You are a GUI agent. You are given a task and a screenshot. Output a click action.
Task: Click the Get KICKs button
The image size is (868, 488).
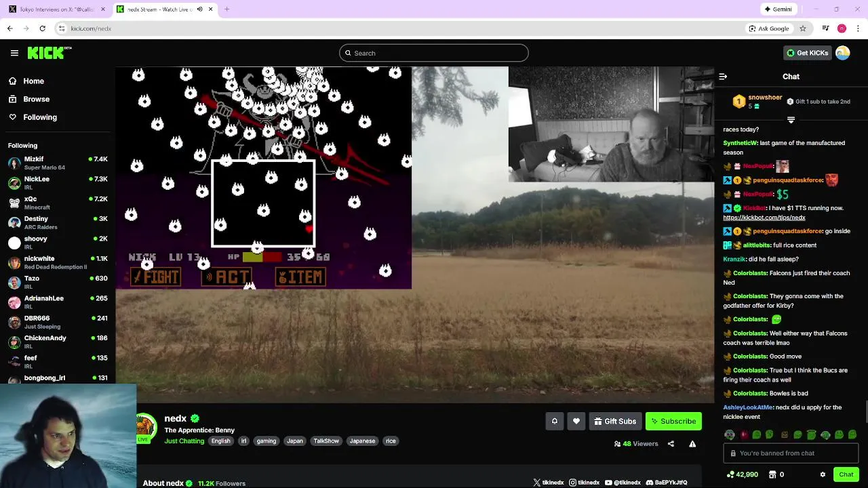[x=807, y=53]
